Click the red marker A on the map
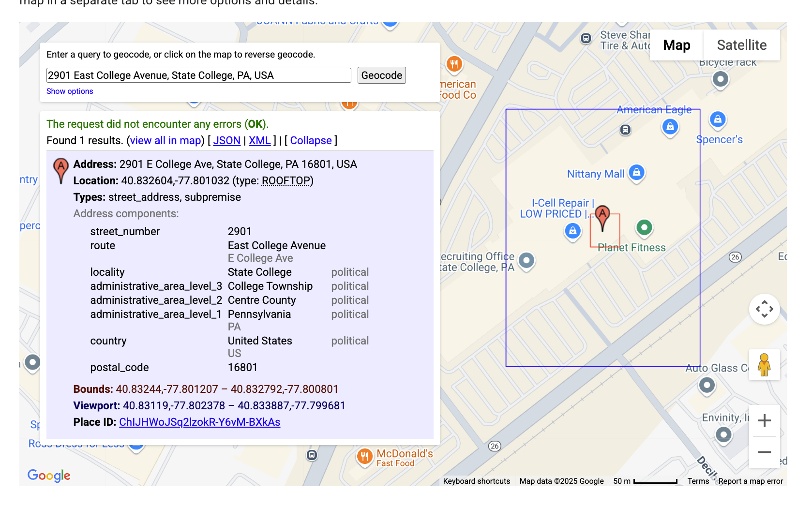The width and height of the screenshot is (812, 507). point(602,216)
